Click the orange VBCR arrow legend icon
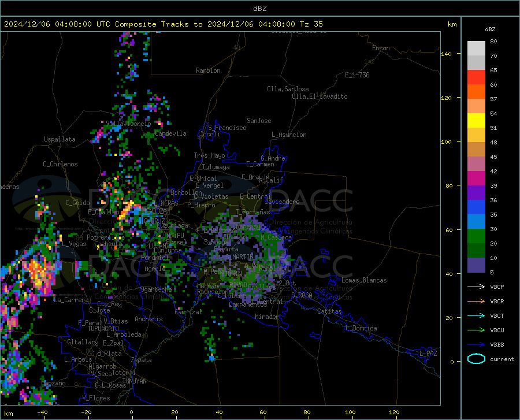This screenshot has height=420, width=520. tap(476, 301)
